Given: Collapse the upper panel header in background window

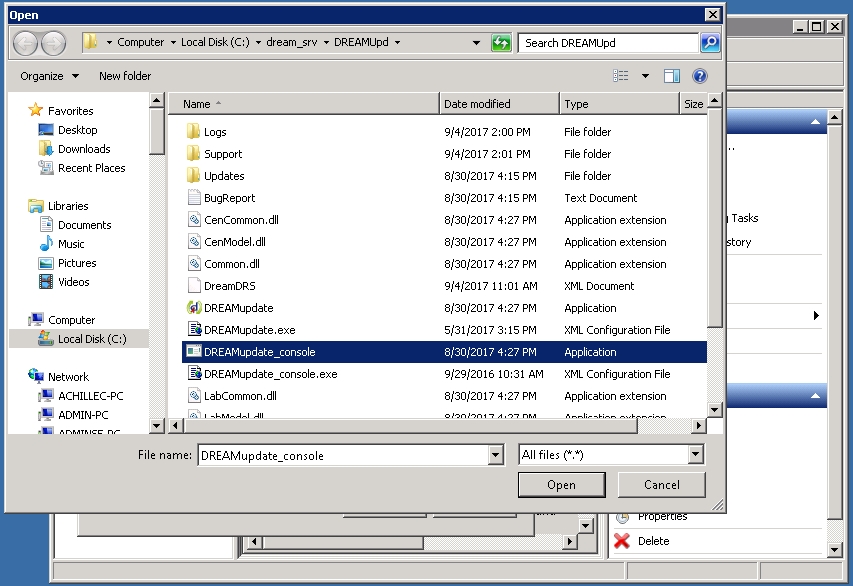Looking at the screenshot, I should pyautogui.click(x=815, y=121).
